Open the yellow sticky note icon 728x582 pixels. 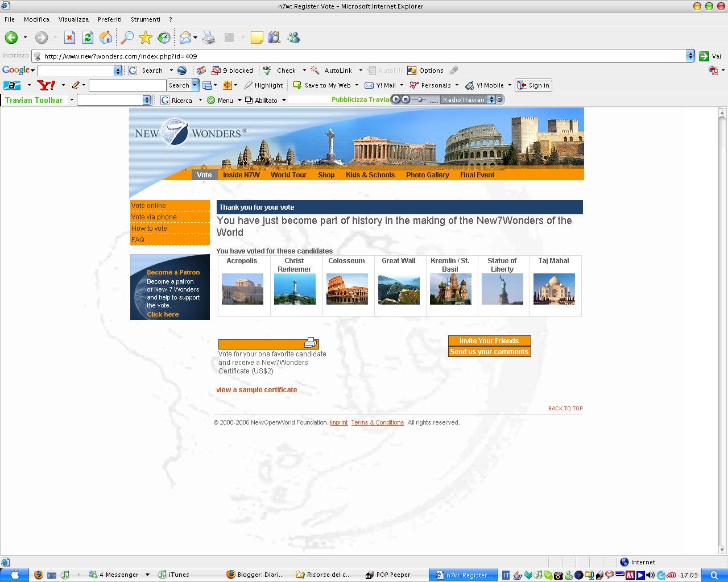(257, 38)
